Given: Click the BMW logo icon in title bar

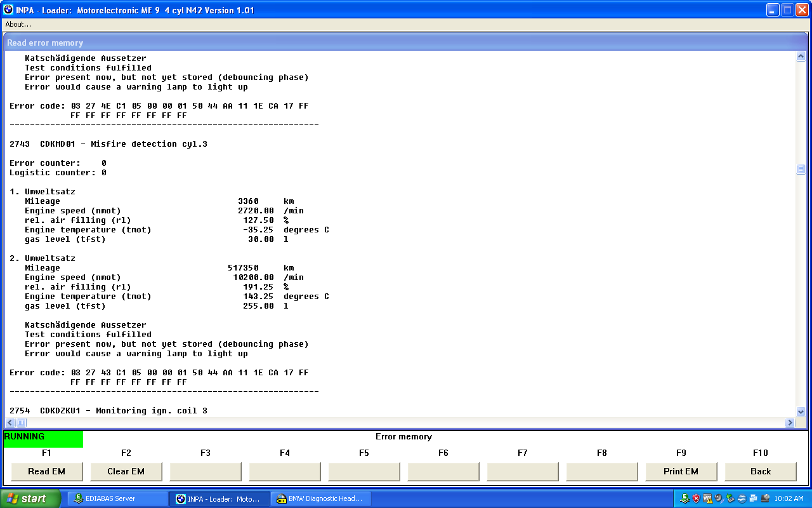Looking at the screenshot, I should (8, 10).
